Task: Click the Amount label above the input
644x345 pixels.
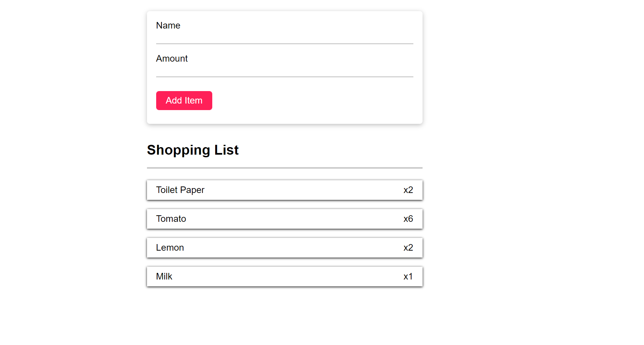Action: pyautogui.click(x=172, y=59)
